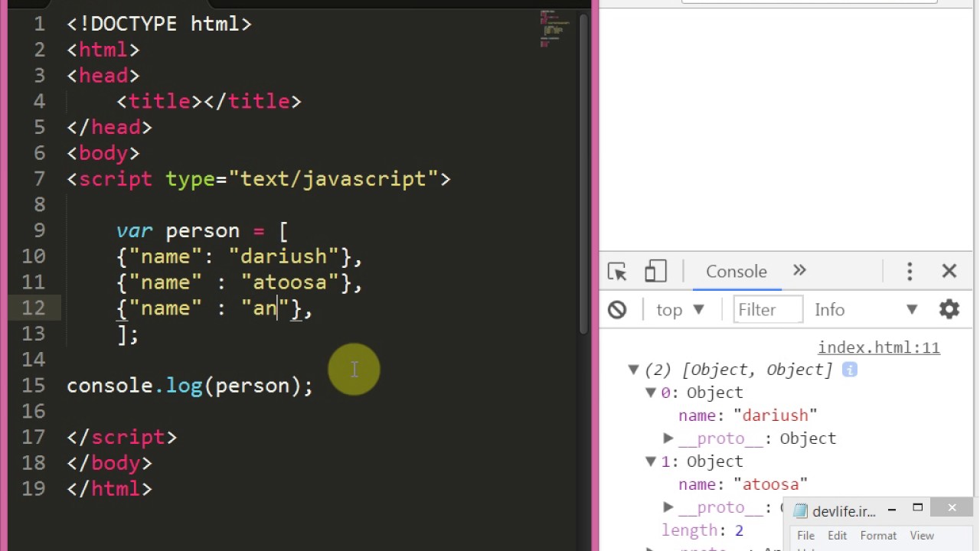Show more DevTools tabs via chevrons
The width and height of the screenshot is (980, 551).
pyautogui.click(x=799, y=271)
